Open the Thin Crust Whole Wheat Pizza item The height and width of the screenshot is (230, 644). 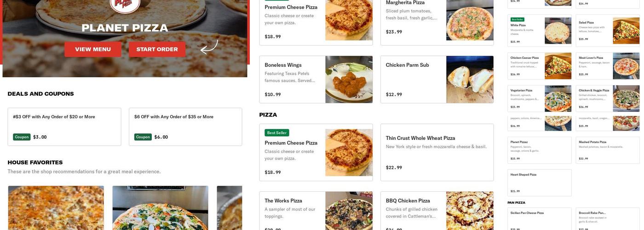tap(437, 152)
